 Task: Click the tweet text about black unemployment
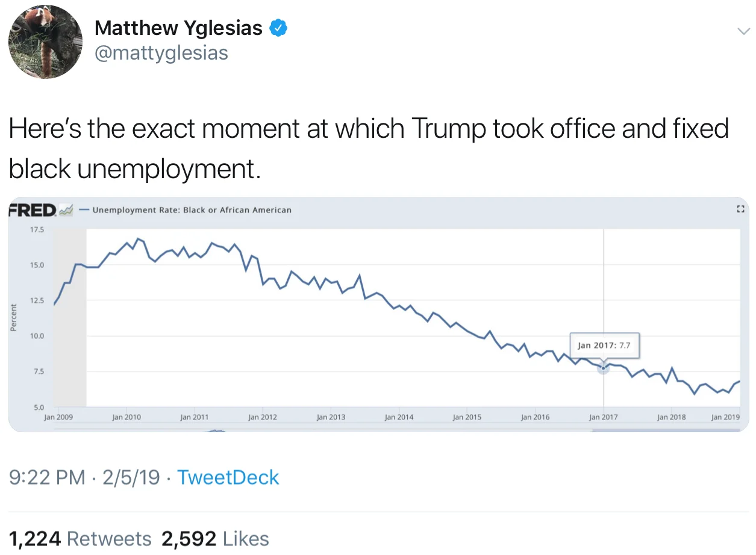pyautogui.click(x=368, y=149)
